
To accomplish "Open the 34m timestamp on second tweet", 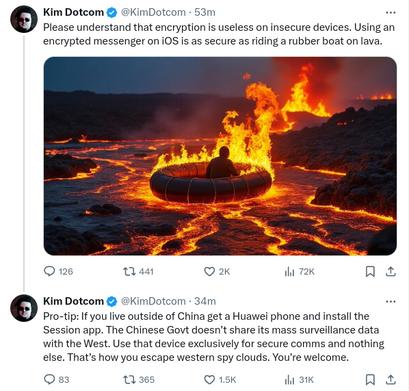I will coord(205,301).
